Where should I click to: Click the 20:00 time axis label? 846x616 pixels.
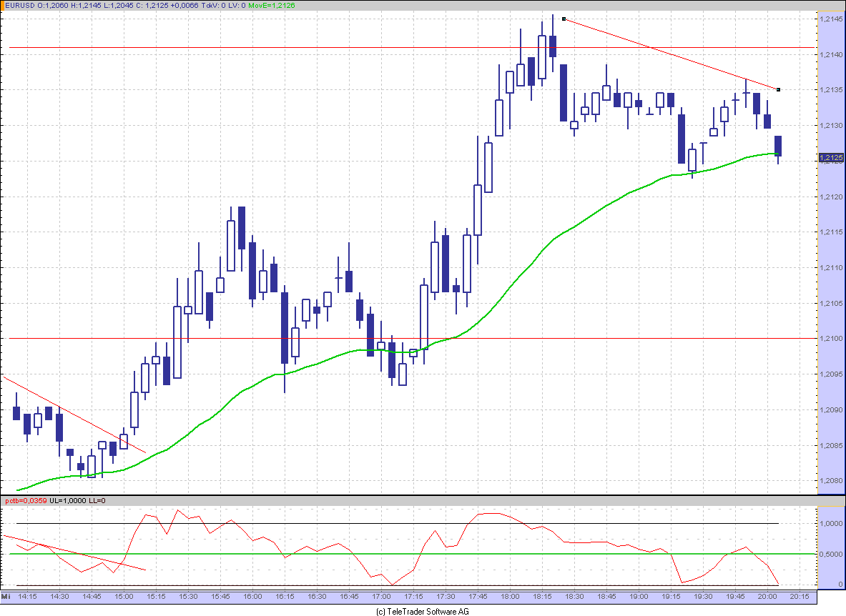[x=767, y=597]
